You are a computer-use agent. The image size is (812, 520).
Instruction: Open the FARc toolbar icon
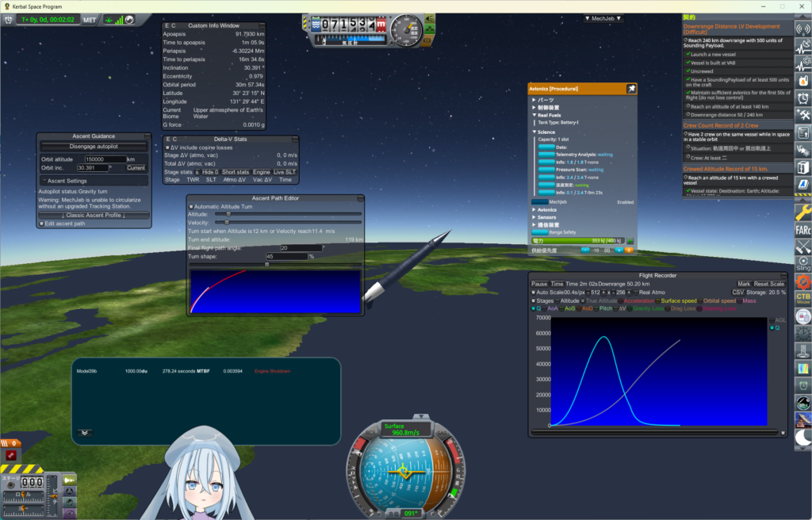coord(802,230)
